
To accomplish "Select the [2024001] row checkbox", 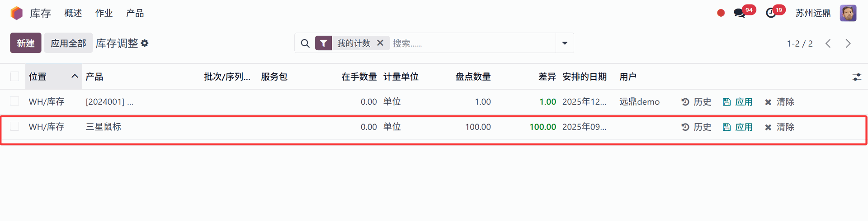I will click(x=15, y=101).
